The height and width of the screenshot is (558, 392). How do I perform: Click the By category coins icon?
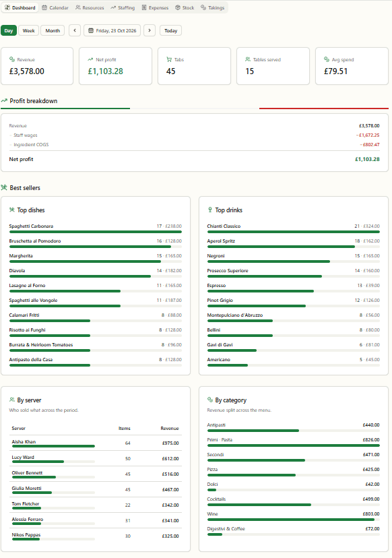(210, 400)
